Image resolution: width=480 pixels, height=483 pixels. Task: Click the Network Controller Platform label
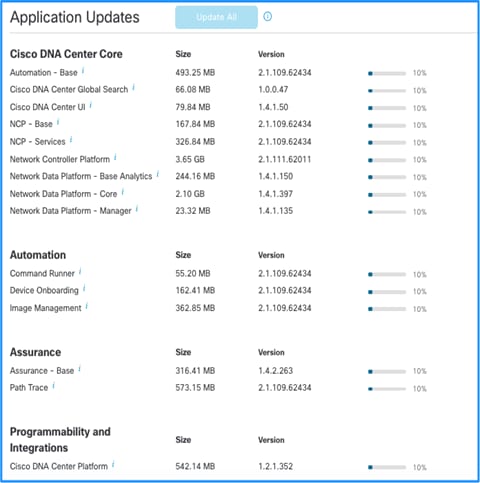click(x=60, y=159)
